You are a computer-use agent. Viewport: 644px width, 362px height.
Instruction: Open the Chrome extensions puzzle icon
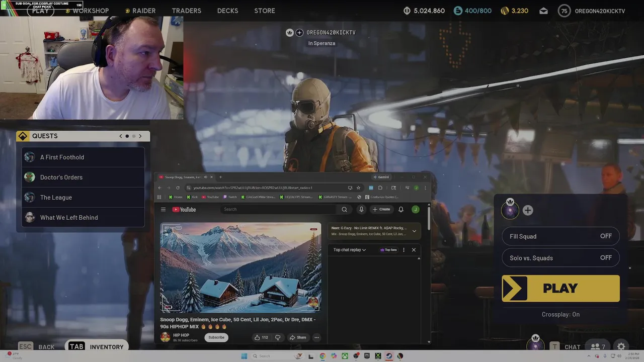[380, 188]
